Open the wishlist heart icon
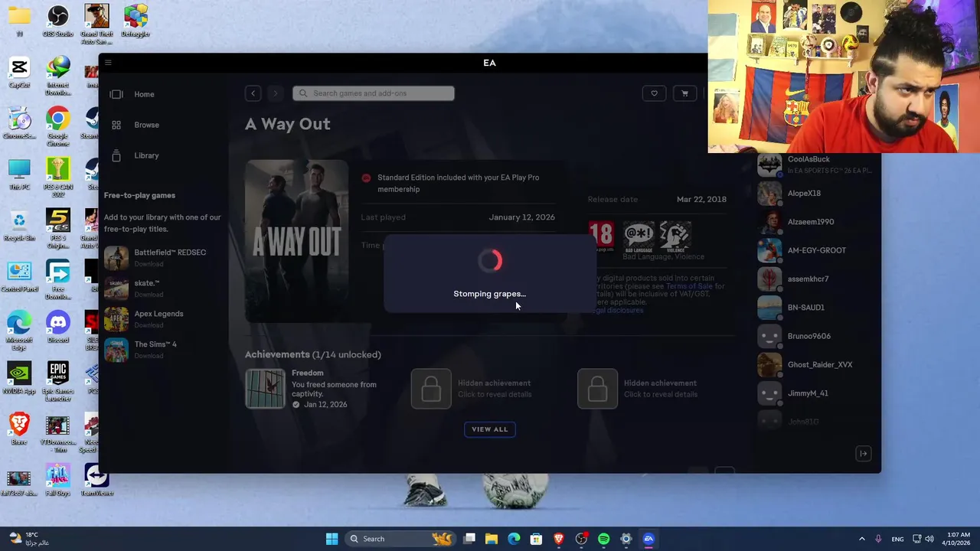 [x=654, y=93]
